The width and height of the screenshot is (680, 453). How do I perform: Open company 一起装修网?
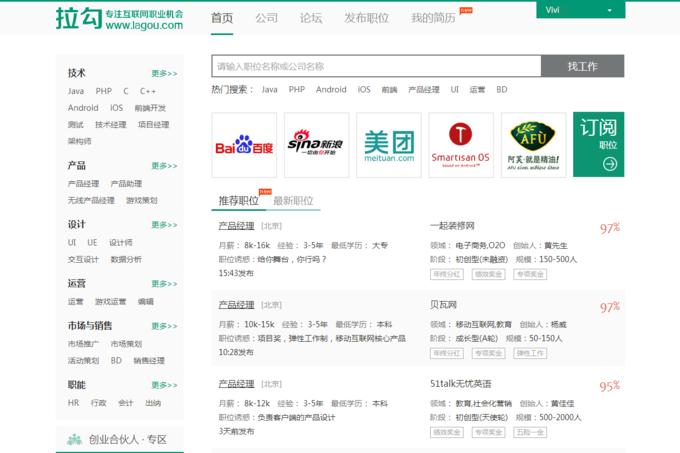tap(452, 226)
